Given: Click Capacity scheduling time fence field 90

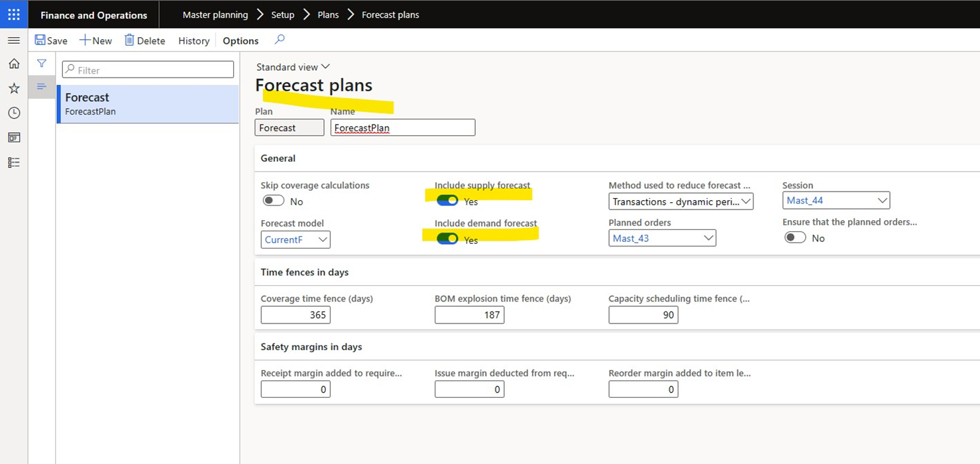Looking at the screenshot, I should point(643,315).
